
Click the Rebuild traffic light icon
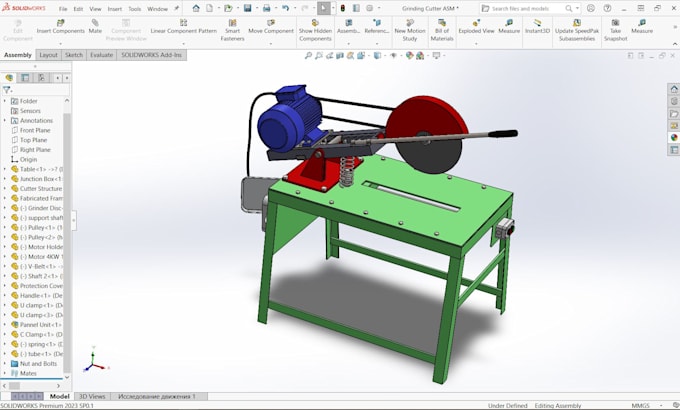coord(342,8)
